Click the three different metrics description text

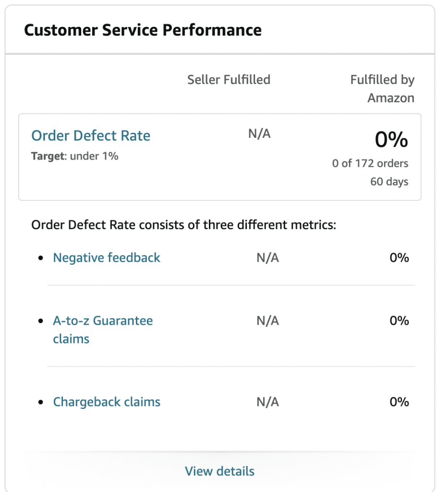[183, 225]
